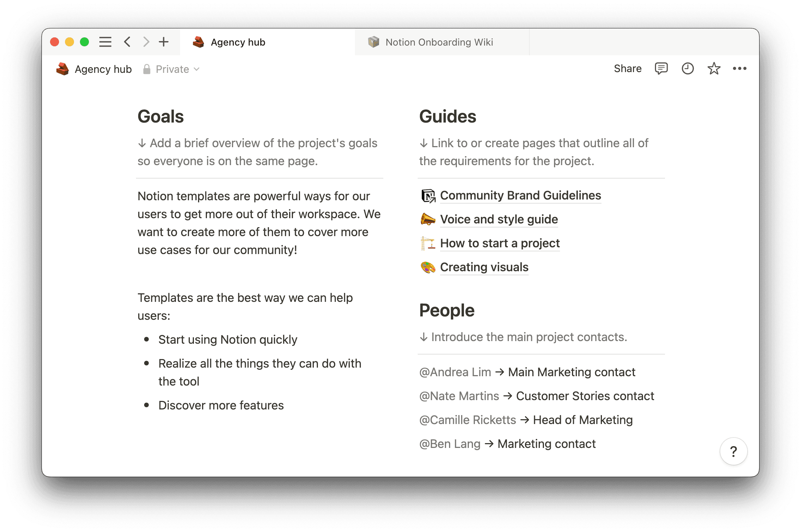Click the @Andrea Lim mention
This screenshot has width=801, height=532.
[x=455, y=372]
